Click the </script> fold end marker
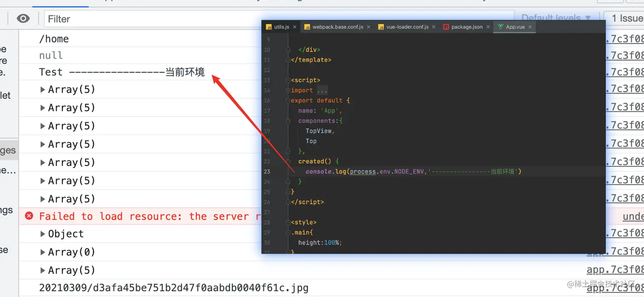 pos(288,202)
